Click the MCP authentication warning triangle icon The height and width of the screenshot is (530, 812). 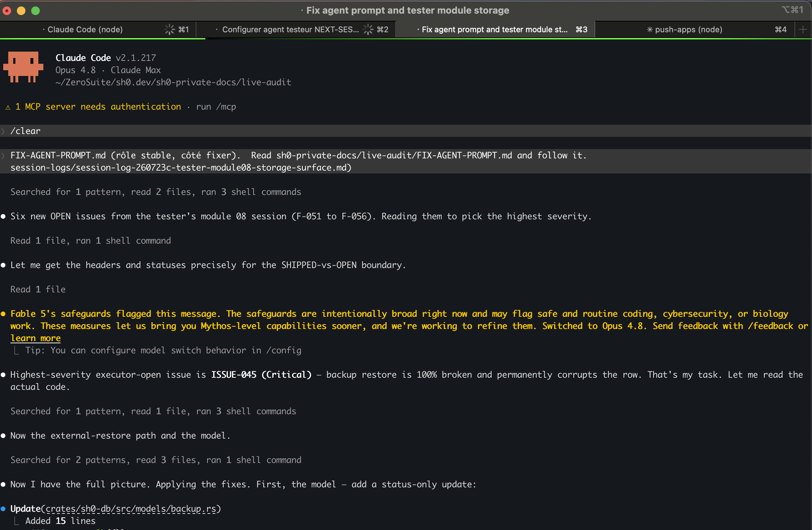pyautogui.click(x=8, y=107)
